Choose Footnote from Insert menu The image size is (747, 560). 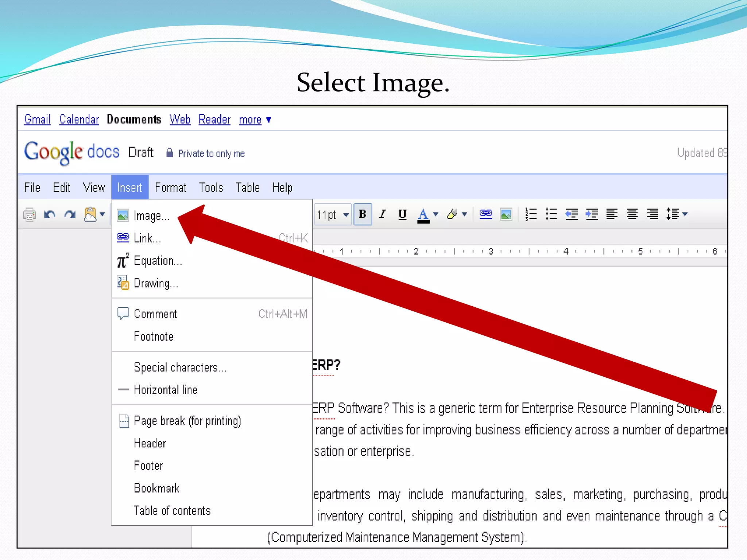click(x=212, y=337)
